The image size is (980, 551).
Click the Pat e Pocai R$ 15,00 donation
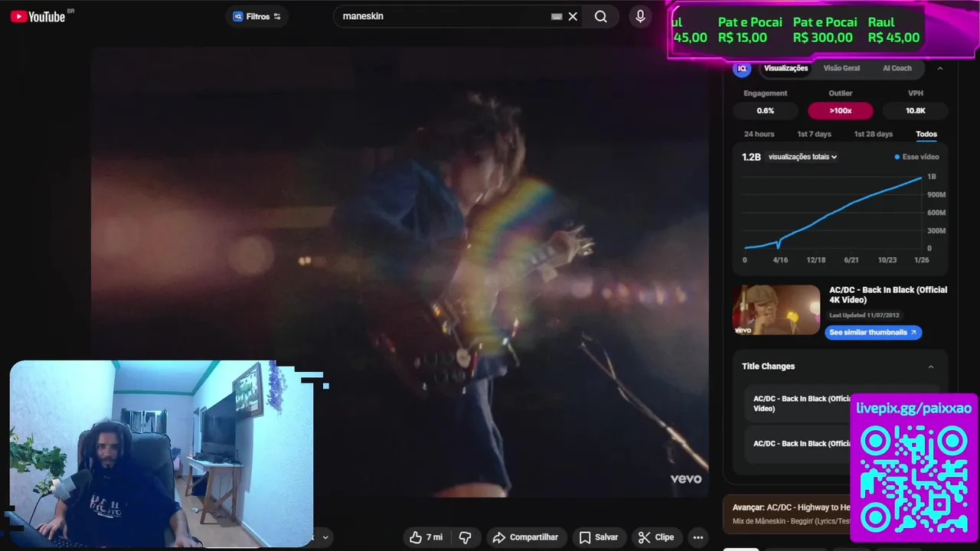[750, 30]
